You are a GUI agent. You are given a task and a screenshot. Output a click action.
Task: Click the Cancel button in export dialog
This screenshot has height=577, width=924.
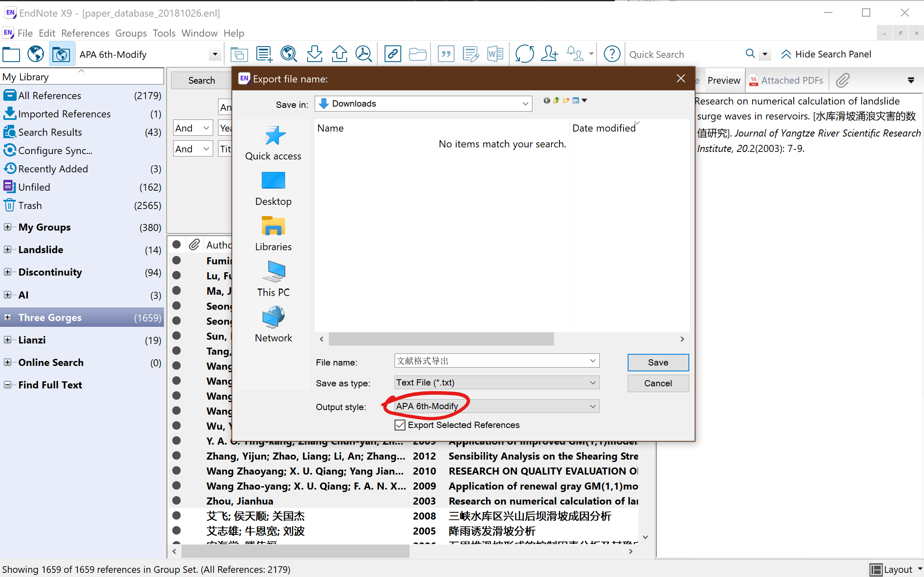coord(658,383)
